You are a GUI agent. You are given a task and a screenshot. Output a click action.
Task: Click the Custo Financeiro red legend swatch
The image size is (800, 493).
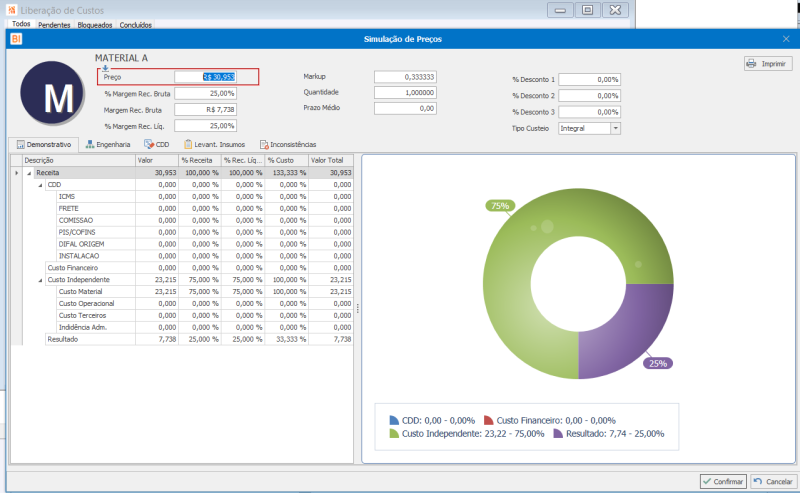(488, 420)
